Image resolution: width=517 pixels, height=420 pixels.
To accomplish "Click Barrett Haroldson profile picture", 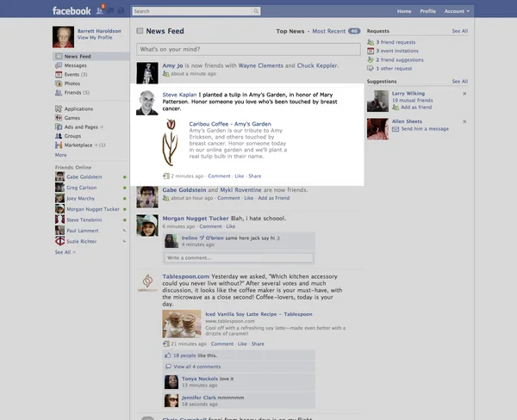I will pos(63,37).
